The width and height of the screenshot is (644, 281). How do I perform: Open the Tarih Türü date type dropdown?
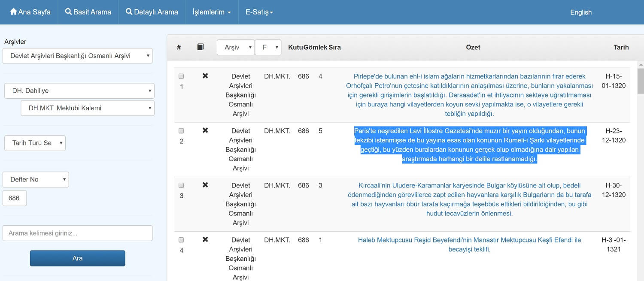pyautogui.click(x=35, y=143)
